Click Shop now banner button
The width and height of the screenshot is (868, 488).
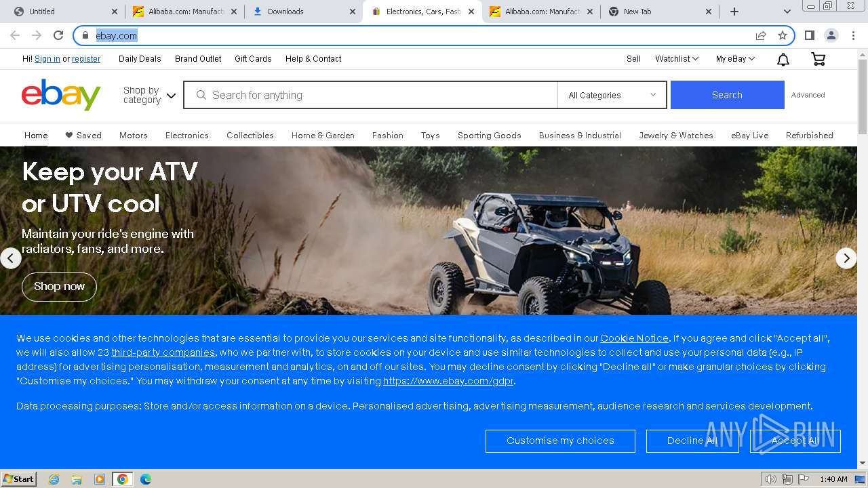[60, 287]
